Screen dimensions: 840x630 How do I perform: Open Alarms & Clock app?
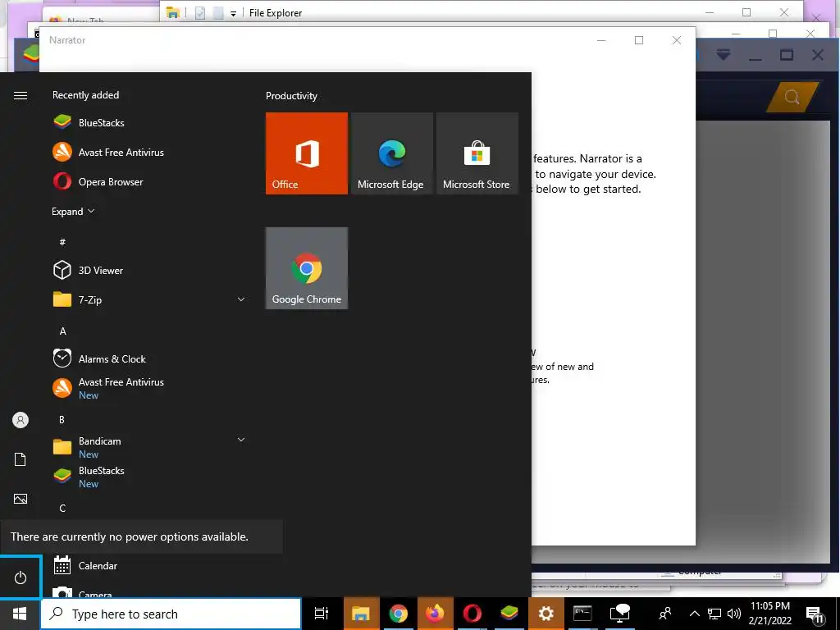(150, 358)
